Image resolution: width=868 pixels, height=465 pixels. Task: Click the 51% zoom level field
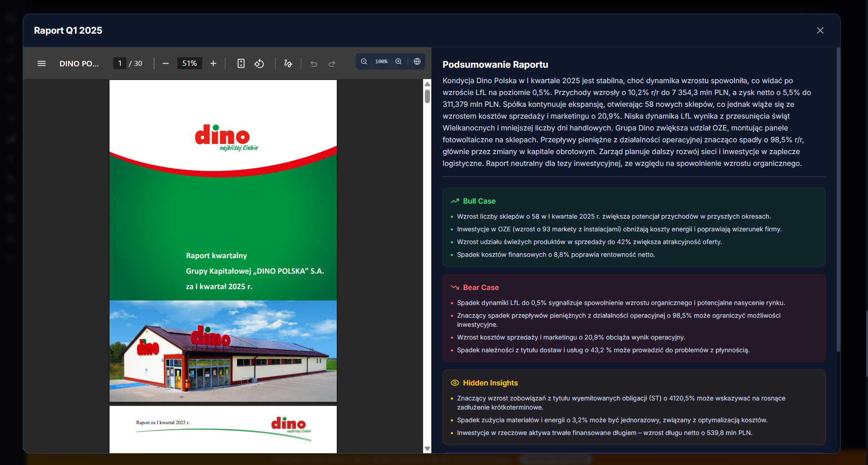pos(190,64)
